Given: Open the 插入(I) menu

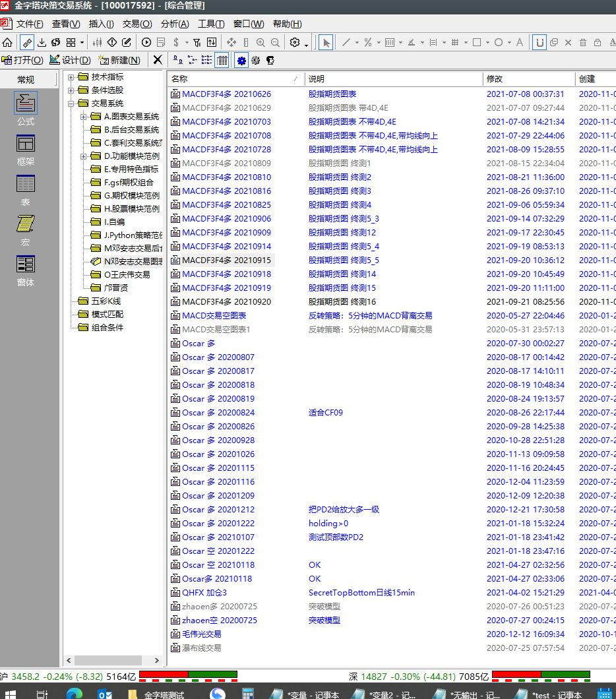Looking at the screenshot, I should click(x=101, y=24).
